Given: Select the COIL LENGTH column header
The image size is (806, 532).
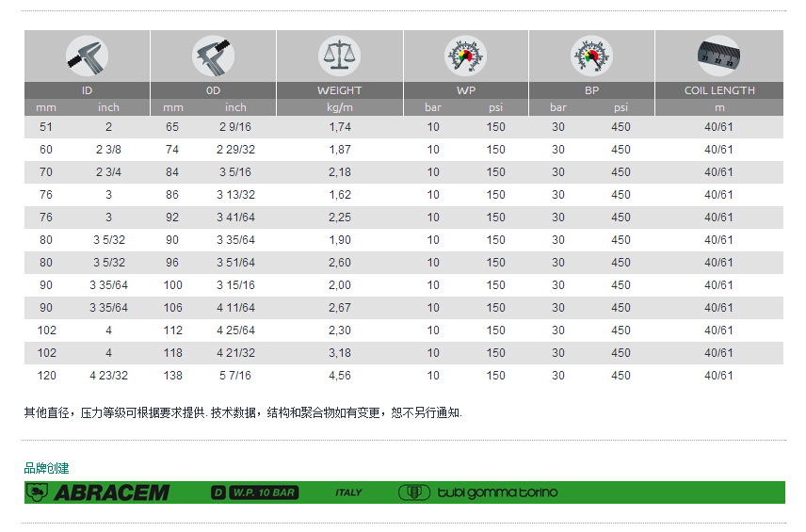Looking at the screenshot, I should coord(719,90).
